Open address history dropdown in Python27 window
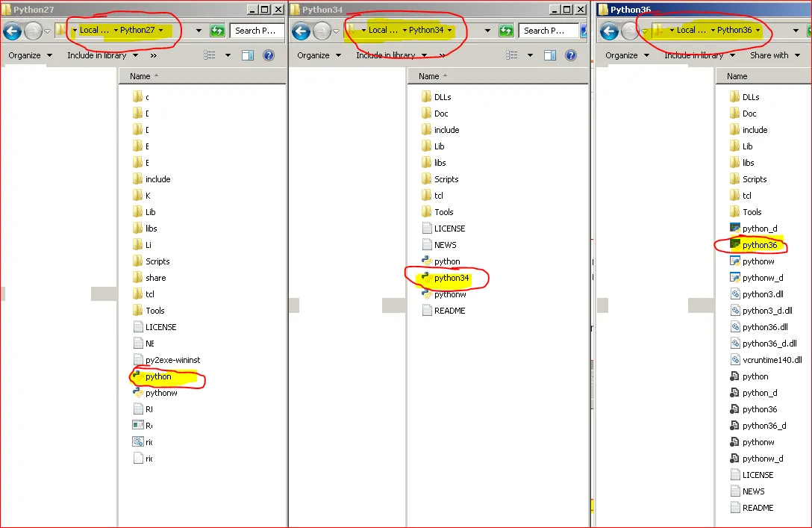 coord(199,31)
